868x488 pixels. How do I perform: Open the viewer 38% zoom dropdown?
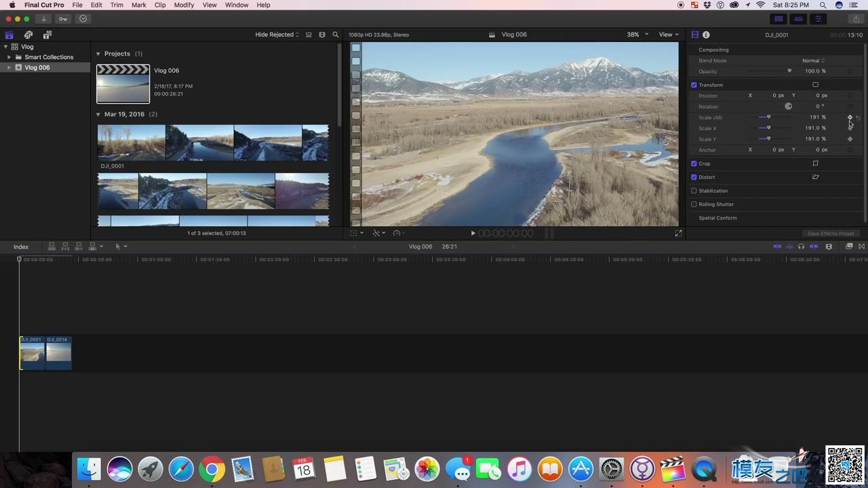coord(637,35)
